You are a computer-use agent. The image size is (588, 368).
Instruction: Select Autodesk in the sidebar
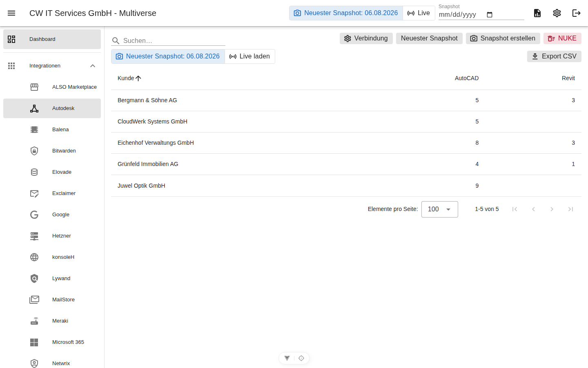pyautogui.click(x=52, y=108)
